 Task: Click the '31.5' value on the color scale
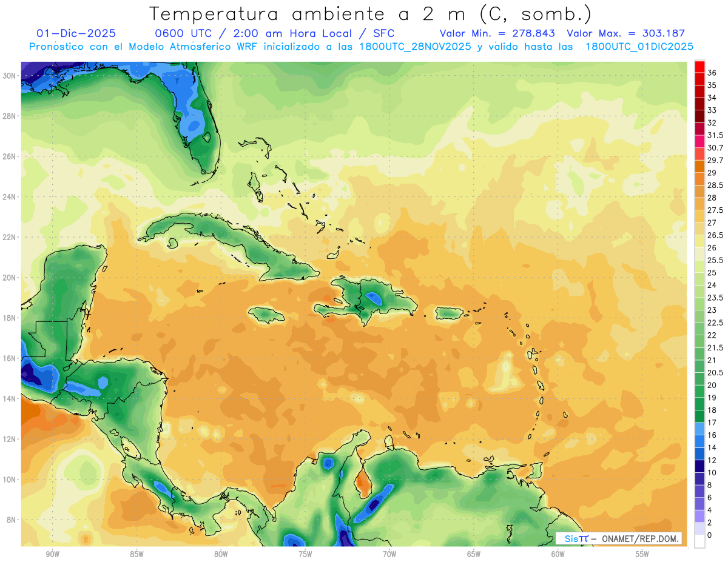[x=715, y=135]
